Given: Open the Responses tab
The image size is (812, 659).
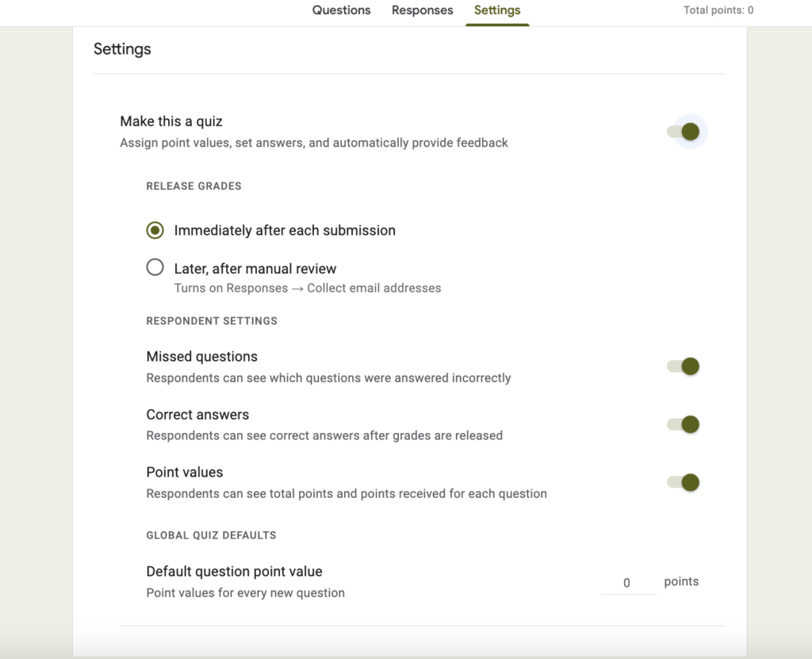Looking at the screenshot, I should [422, 10].
